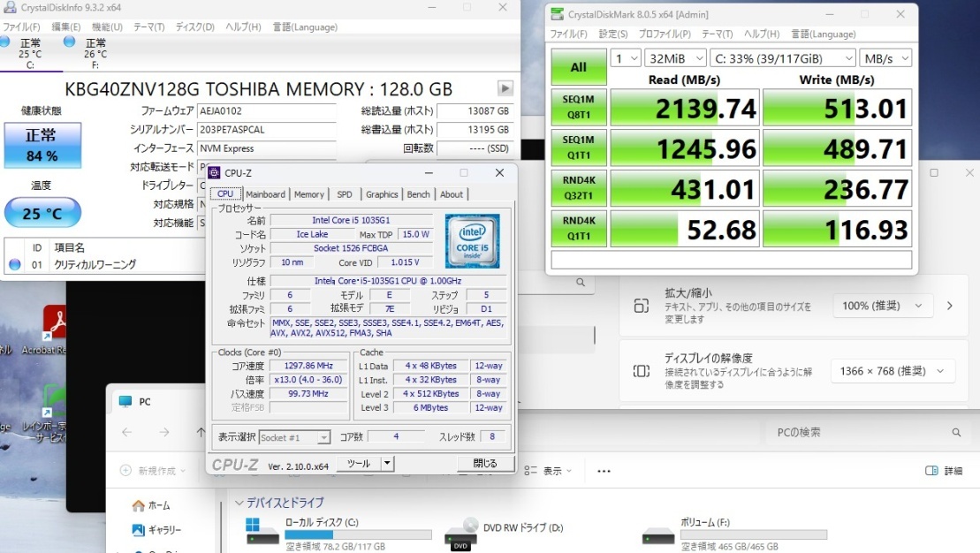Open the three-dots more options in Explorer
The image size is (980, 553).
[x=604, y=471]
